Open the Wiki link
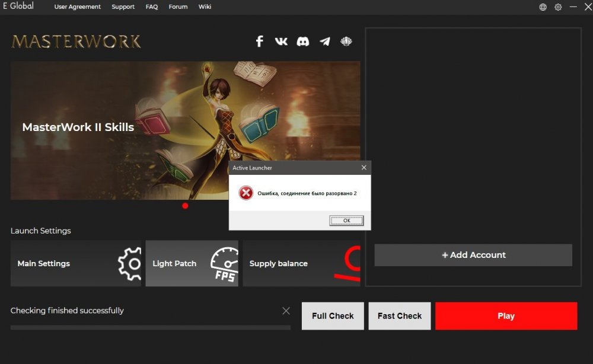The image size is (593, 364). [x=205, y=7]
